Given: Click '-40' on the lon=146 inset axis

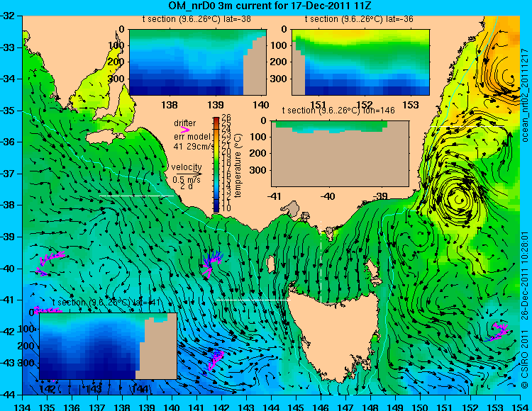Looking at the screenshot, I should (x=328, y=196).
